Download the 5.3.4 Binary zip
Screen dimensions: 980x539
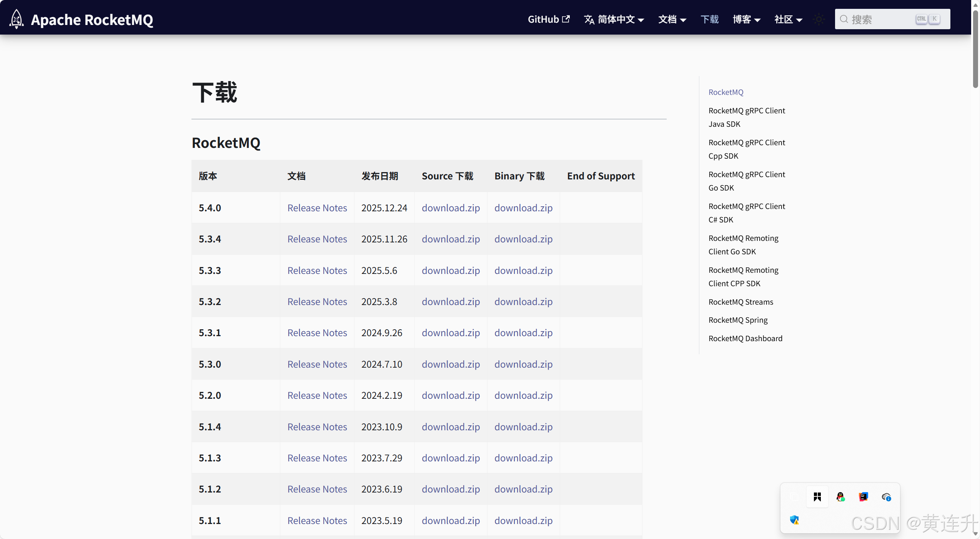tap(523, 239)
